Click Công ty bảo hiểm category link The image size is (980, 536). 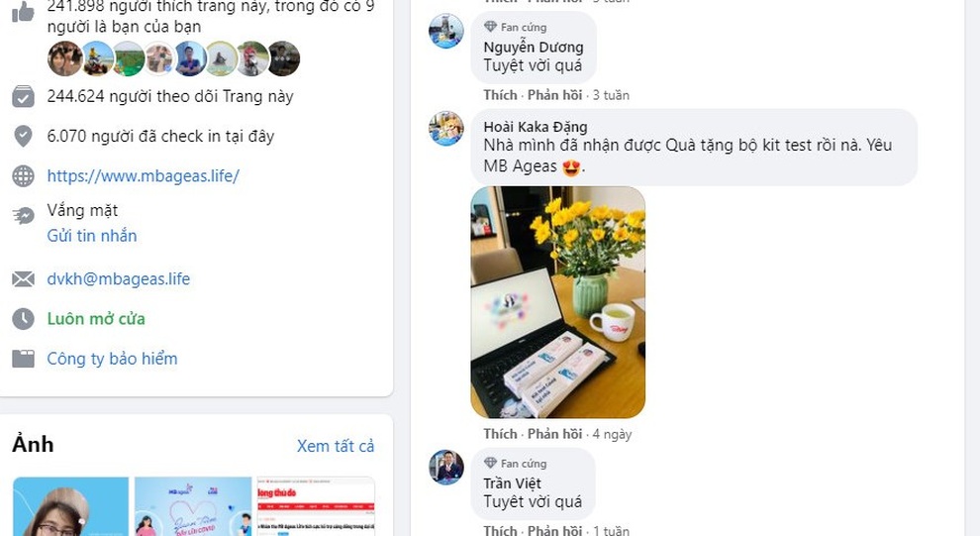pos(113,359)
